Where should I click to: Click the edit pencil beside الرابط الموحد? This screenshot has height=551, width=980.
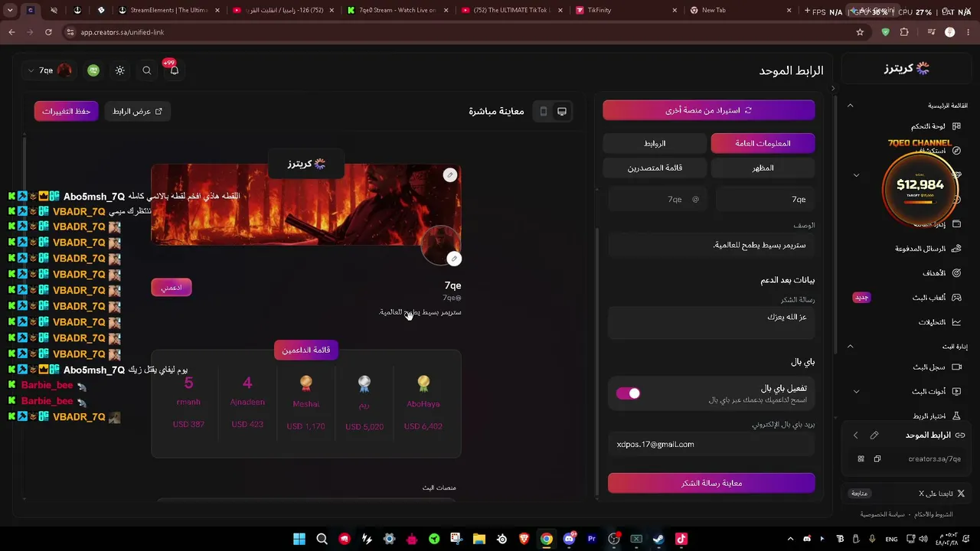tap(874, 435)
